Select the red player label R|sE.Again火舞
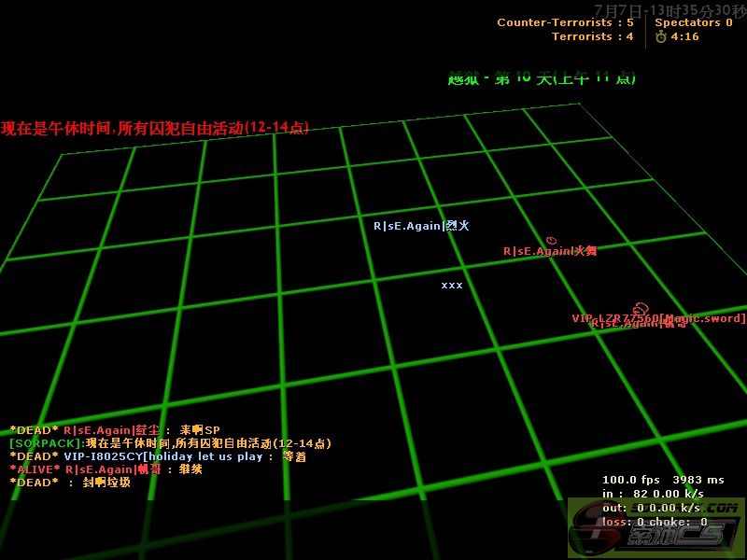Screen dimensions: 747x560 pos(550,251)
